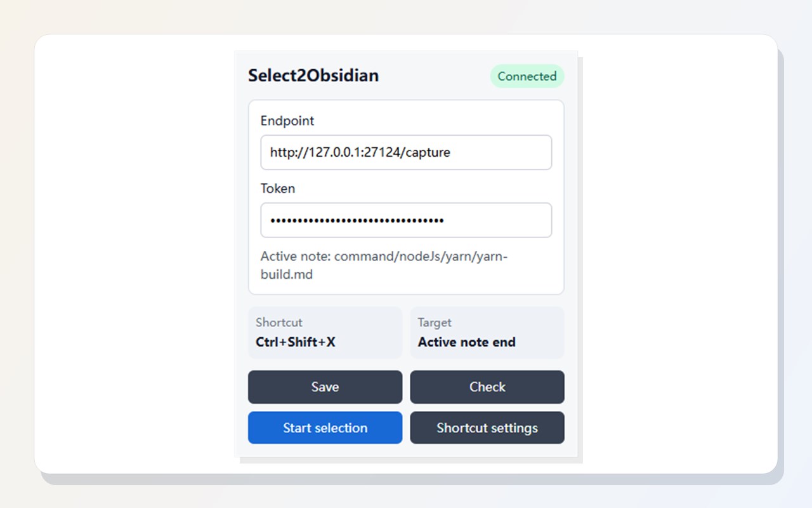Screen dimensions: 812x508
Task: Click the Save button
Action: click(x=325, y=387)
